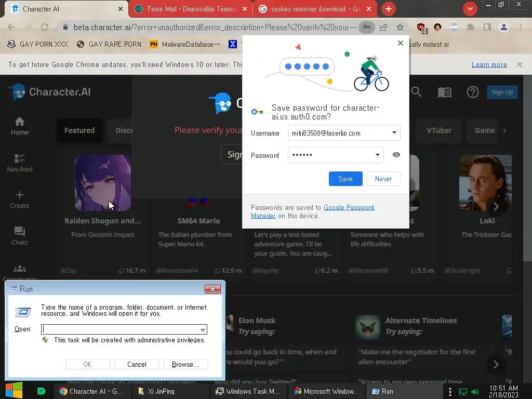
Task: Click the network tray icon
Action: (463, 392)
